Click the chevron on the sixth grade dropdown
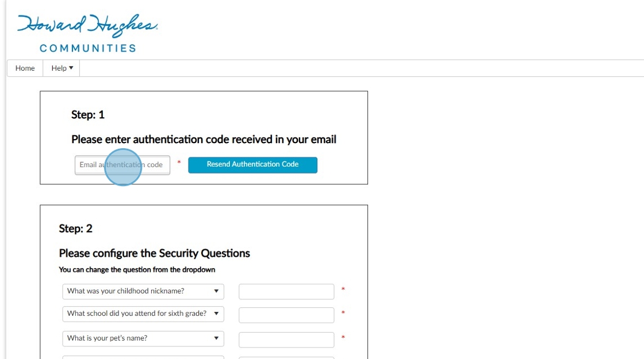This screenshot has height=359, width=644. [216, 314]
